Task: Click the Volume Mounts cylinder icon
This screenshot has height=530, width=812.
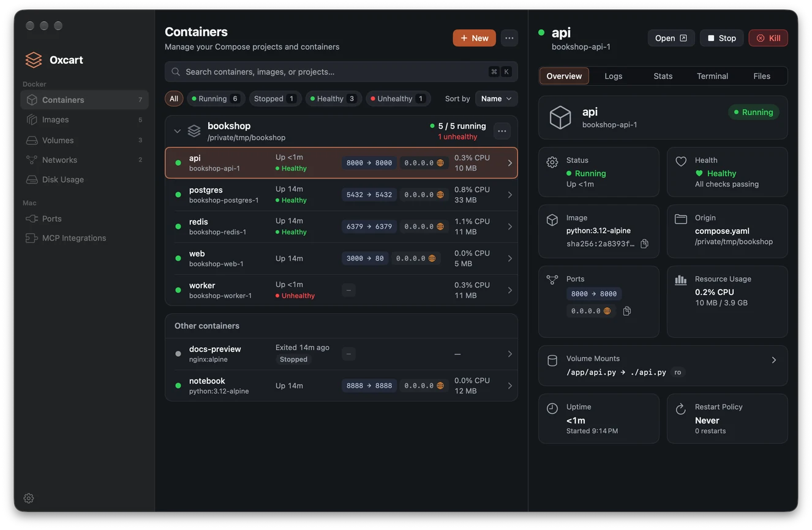Action: tap(552, 360)
